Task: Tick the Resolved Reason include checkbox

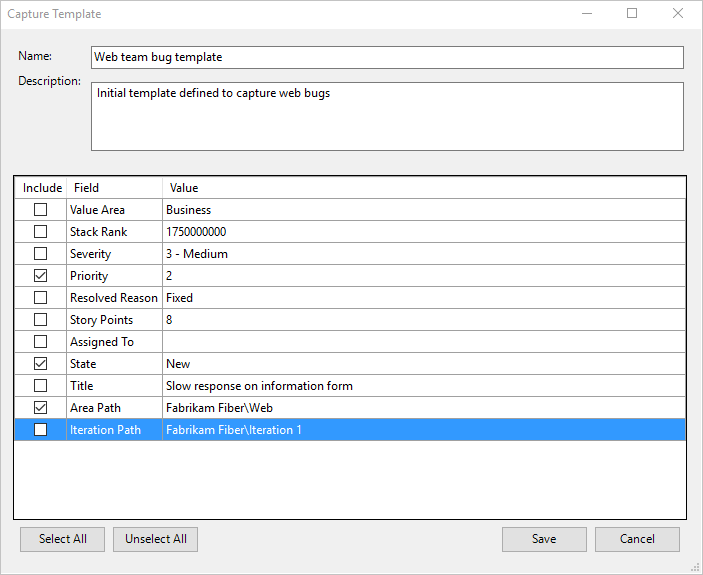Action: (x=40, y=297)
